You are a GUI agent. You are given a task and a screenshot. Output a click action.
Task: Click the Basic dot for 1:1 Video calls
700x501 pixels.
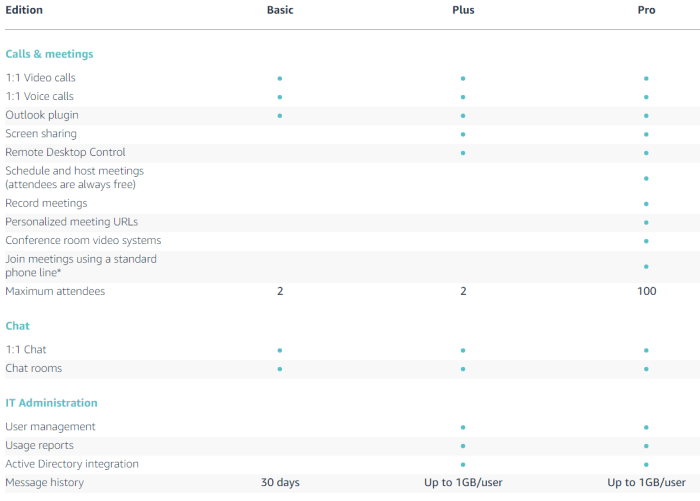point(280,78)
